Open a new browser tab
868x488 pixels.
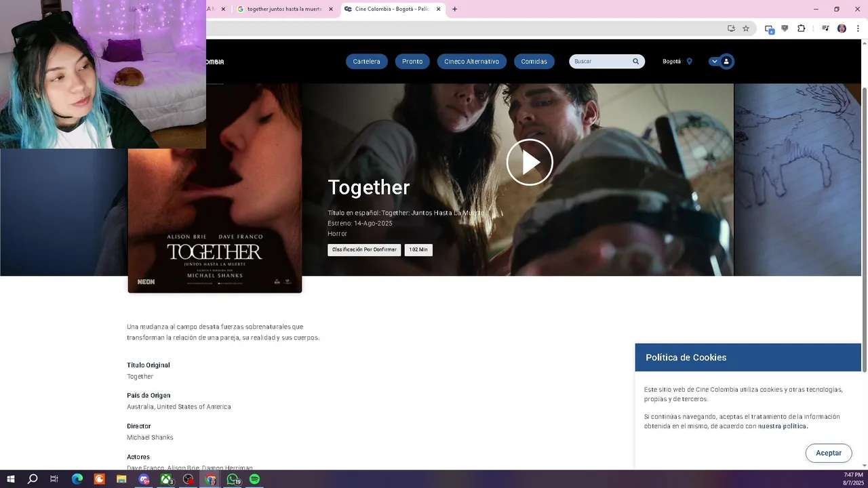pyautogui.click(x=454, y=9)
